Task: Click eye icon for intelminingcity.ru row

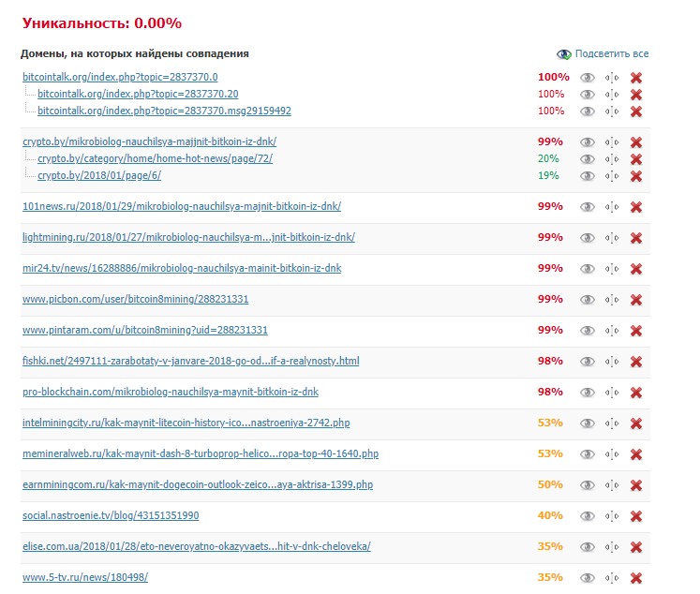Action: pyautogui.click(x=587, y=423)
